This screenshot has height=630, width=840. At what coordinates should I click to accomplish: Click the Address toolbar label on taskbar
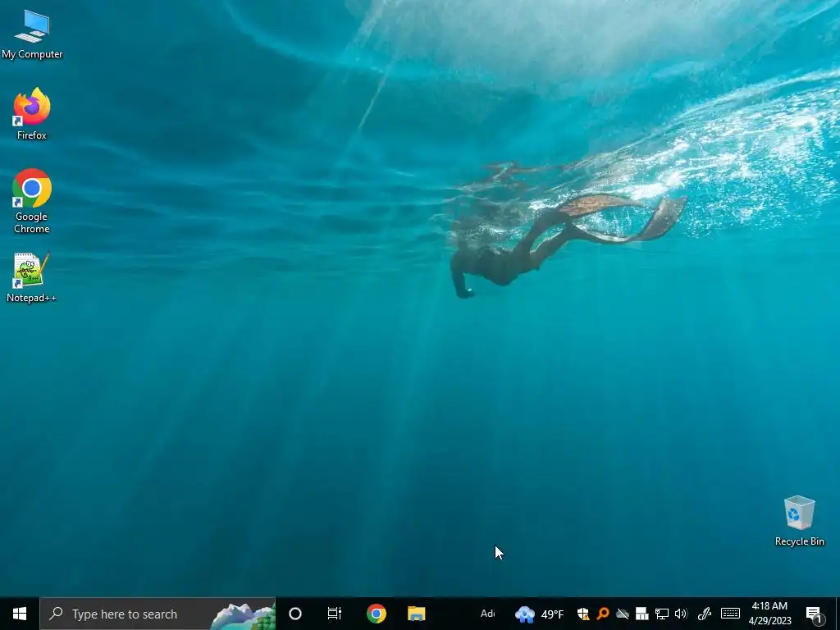tap(487, 614)
